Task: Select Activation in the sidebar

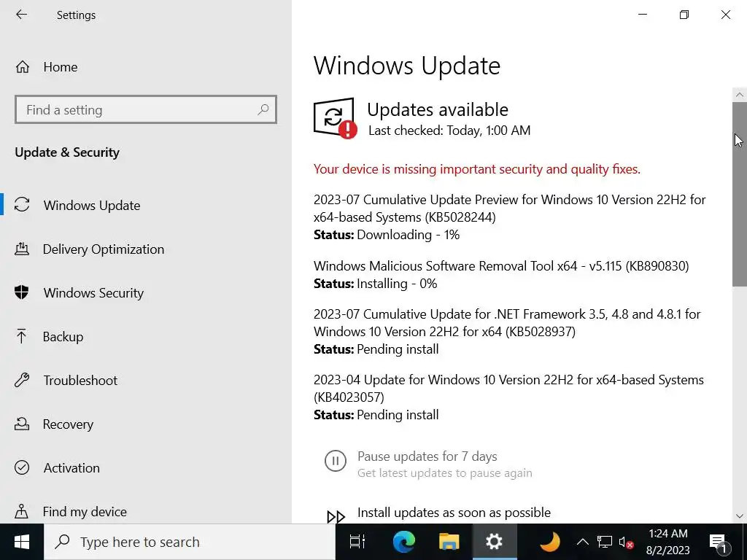Action: pyautogui.click(x=146, y=467)
